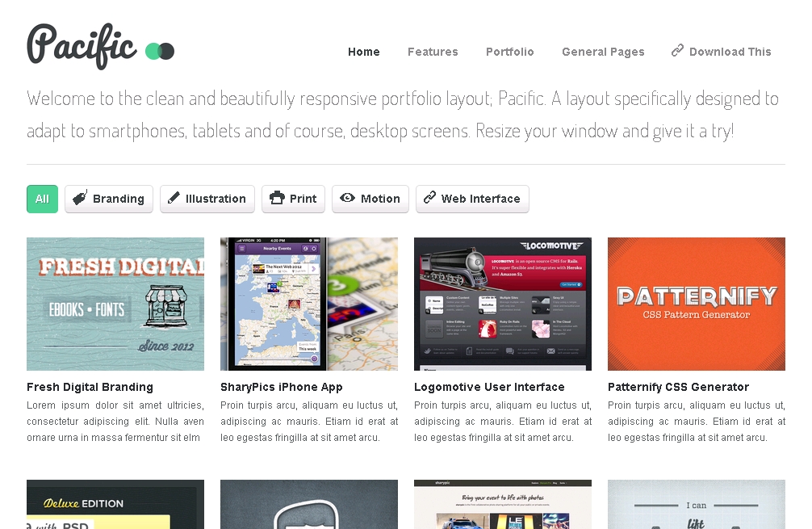
Task: Click the Patternify CSS Generator title
Action: pyautogui.click(x=678, y=387)
